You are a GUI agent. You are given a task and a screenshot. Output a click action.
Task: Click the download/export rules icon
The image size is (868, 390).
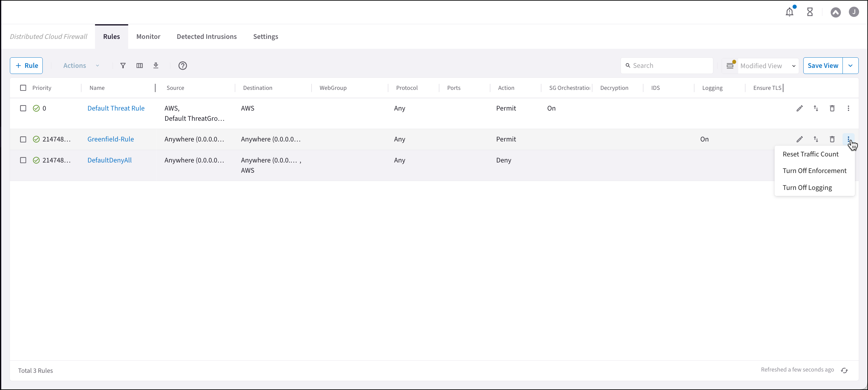pos(156,65)
